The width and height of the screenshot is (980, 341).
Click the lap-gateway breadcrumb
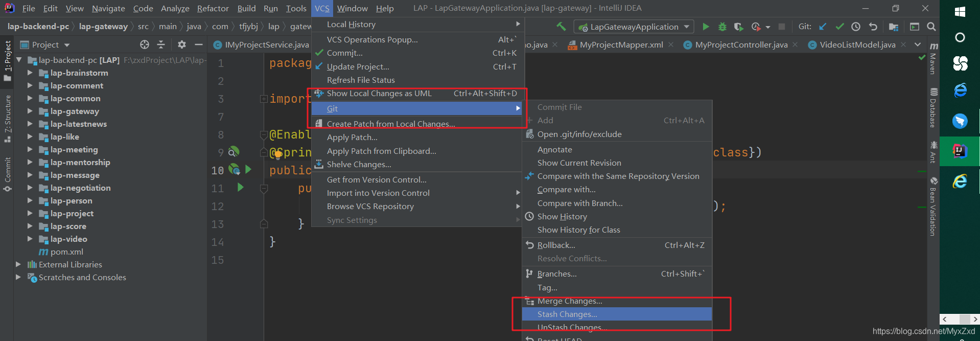(x=103, y=26)
